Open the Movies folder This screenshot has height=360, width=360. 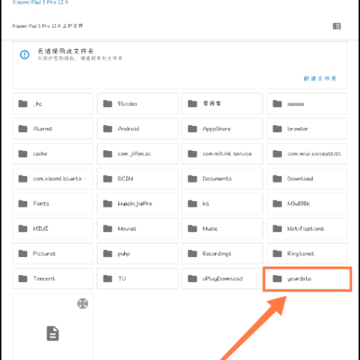pos(138,229)
